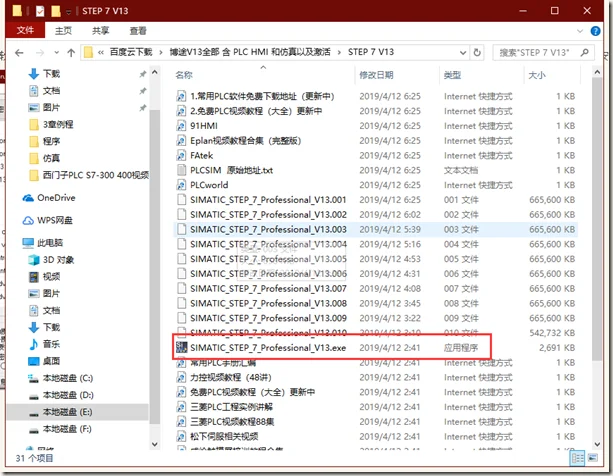Open the quick access toolbar dropdown
613x476 pixels.
68,12
